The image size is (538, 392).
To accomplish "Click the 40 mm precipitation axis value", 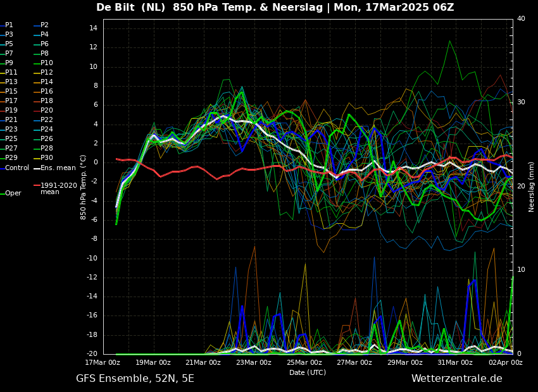I will click(521, 18).
